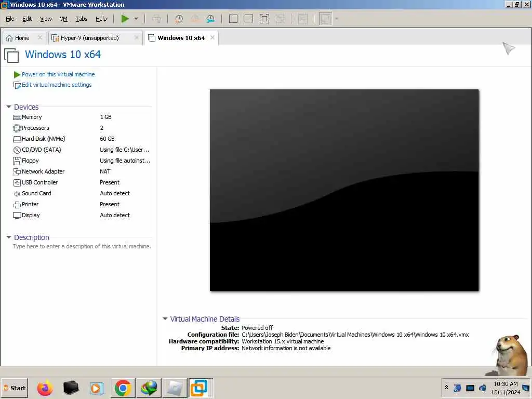Close the Windows 10 x64 tab

[212, 37]
